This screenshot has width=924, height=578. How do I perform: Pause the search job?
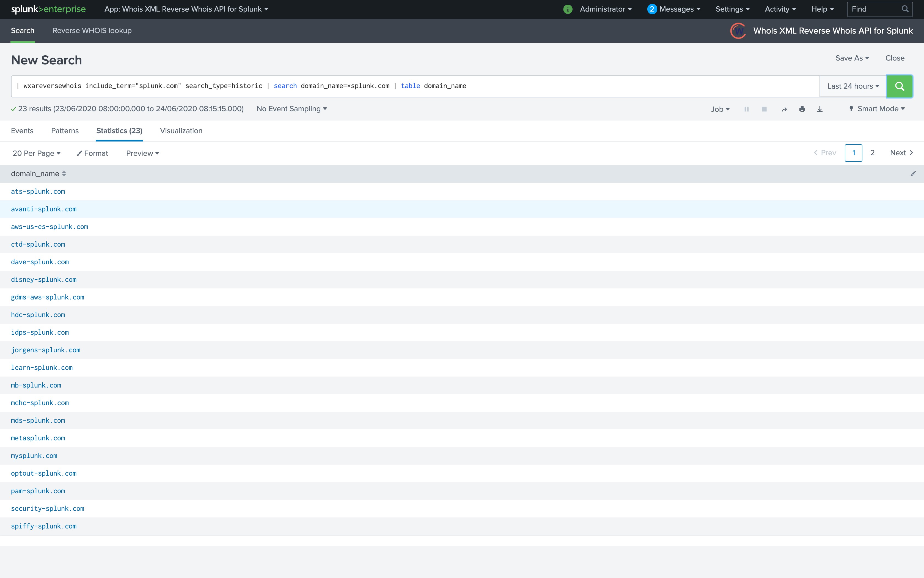pyautogui.click(x=746, y=109)
